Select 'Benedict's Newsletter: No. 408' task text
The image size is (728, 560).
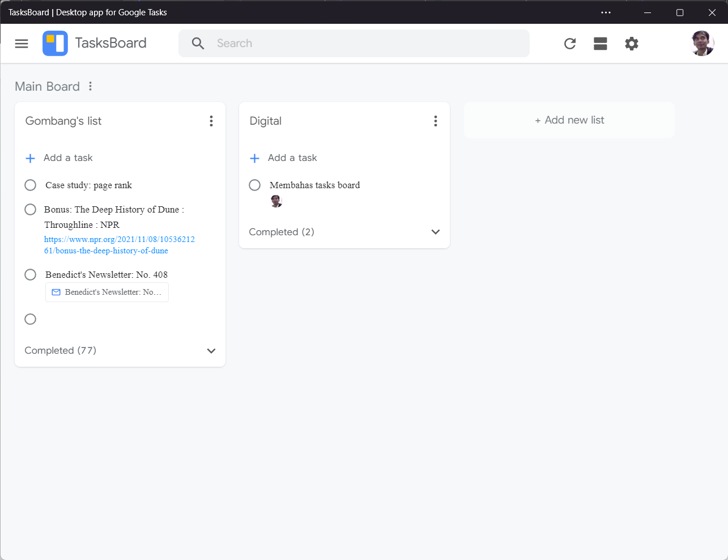[107, 275]
